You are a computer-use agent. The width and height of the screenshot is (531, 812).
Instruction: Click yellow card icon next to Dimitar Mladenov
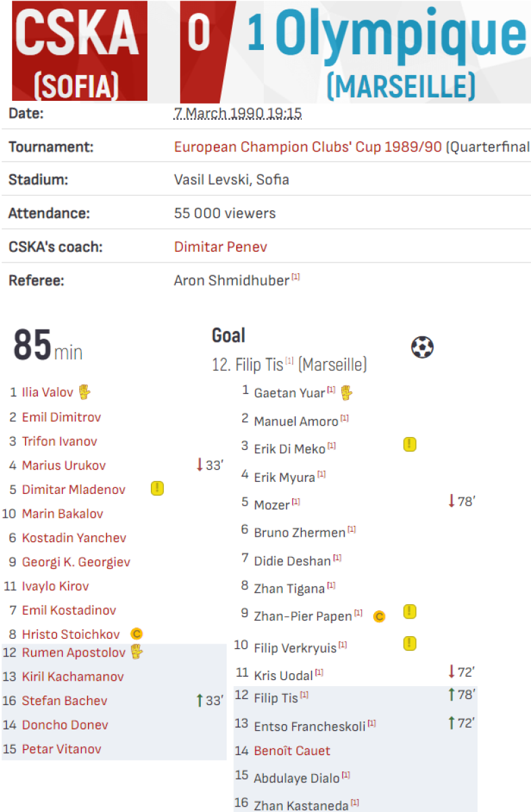(157, 488)
